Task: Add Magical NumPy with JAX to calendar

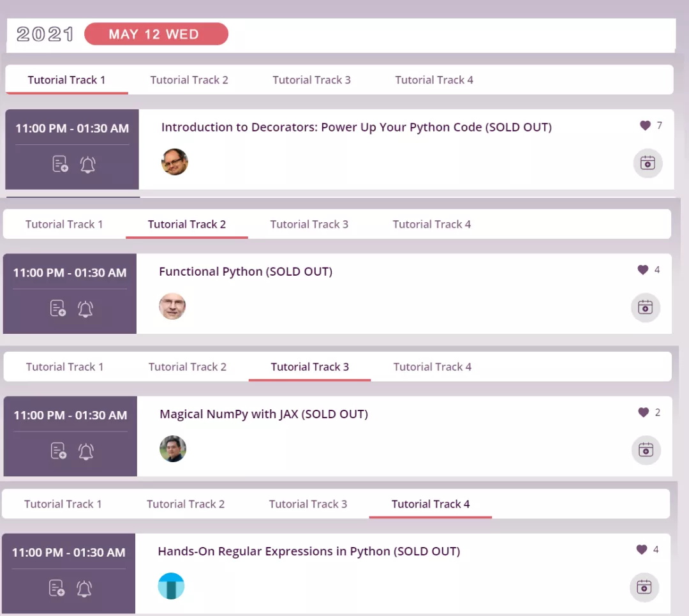Action: click(x=646, y=450)
